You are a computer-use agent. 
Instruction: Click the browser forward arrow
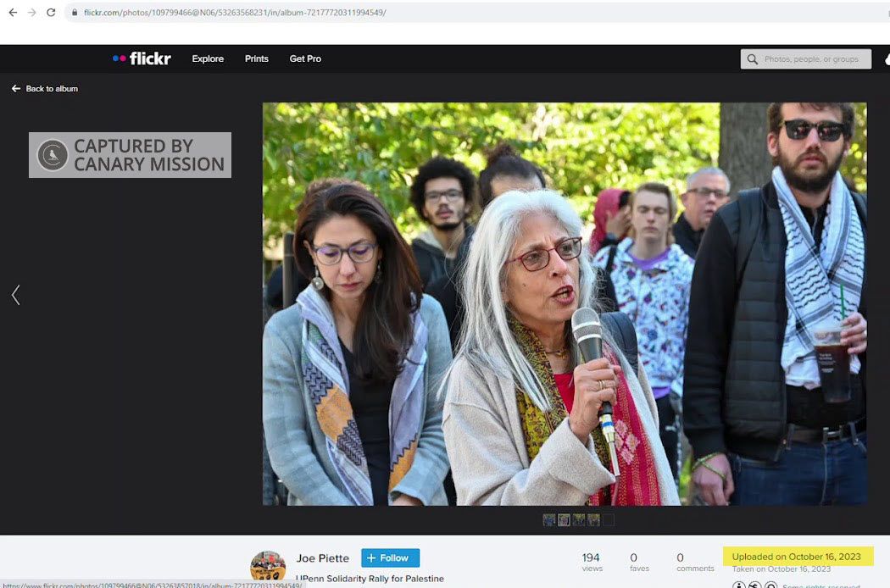[31, 13]
